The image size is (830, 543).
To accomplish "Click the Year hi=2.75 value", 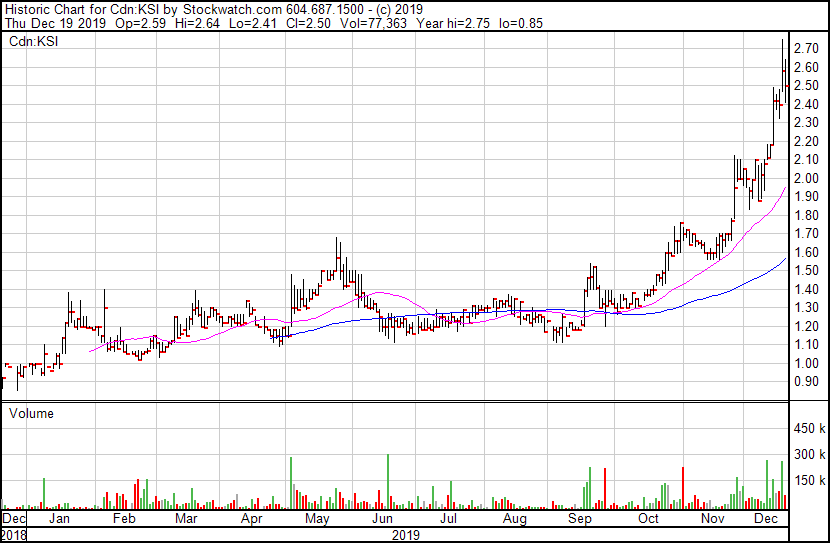I will coord(453,23).
